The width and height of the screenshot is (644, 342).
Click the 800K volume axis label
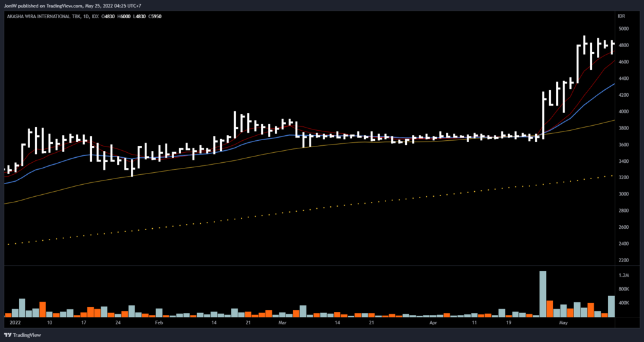623,289
